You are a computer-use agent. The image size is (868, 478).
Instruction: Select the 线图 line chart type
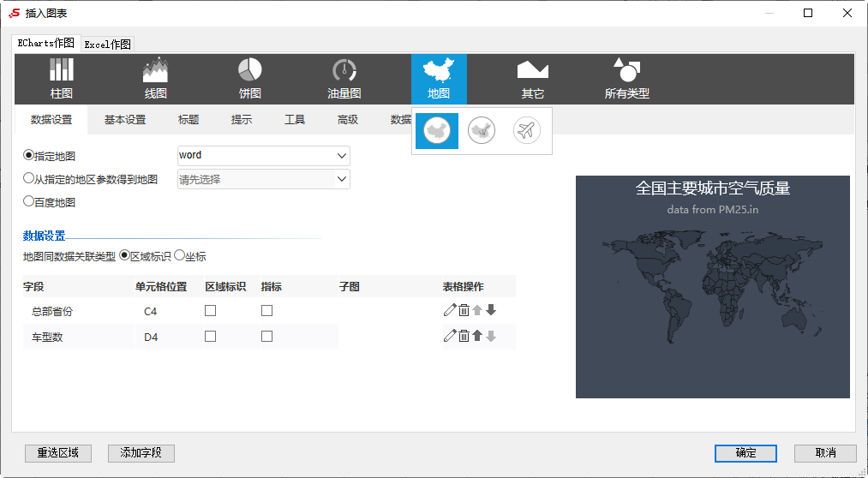coord(156,79)
